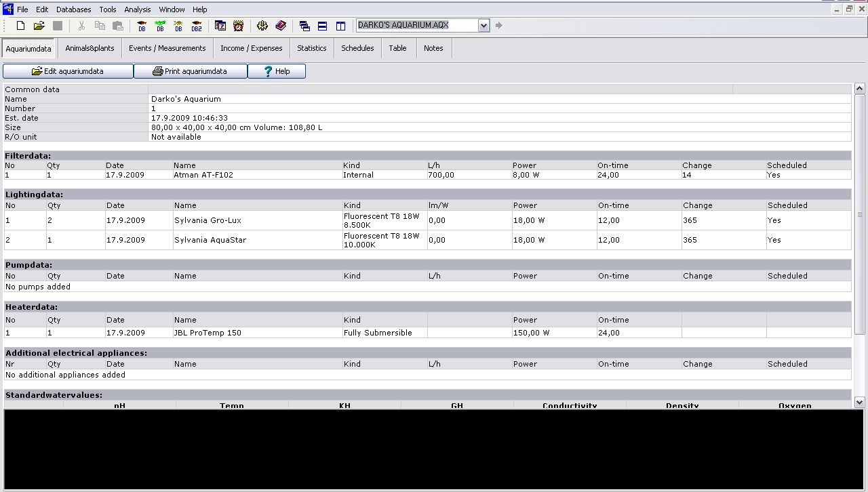Open the Databases menu
Screen dimensions: 868x492
click(74, 9)
